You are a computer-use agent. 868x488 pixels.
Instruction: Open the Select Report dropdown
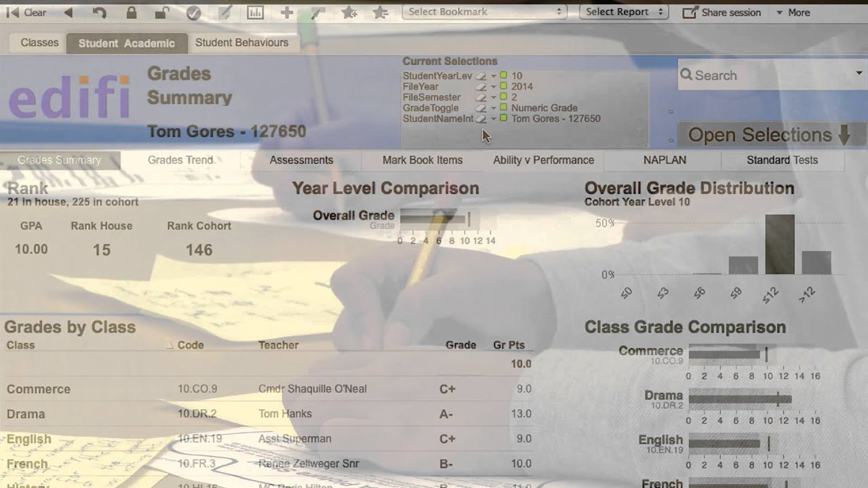point(624,12)
